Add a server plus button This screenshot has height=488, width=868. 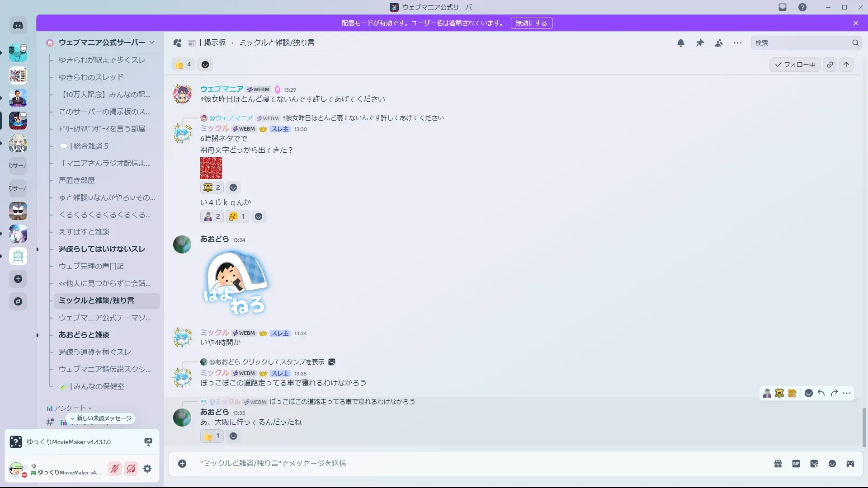pyautogui.click(x=18, y=279)
